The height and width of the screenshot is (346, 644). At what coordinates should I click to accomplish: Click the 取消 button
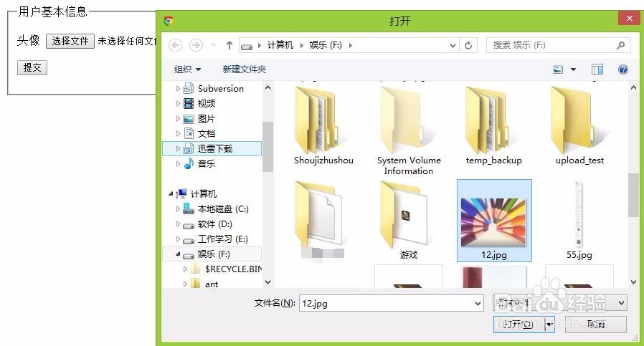tap(595, 325)
